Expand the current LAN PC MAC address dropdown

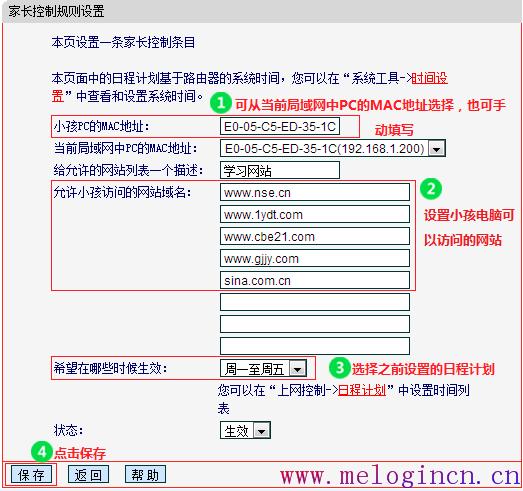click(x=333, y=148)
